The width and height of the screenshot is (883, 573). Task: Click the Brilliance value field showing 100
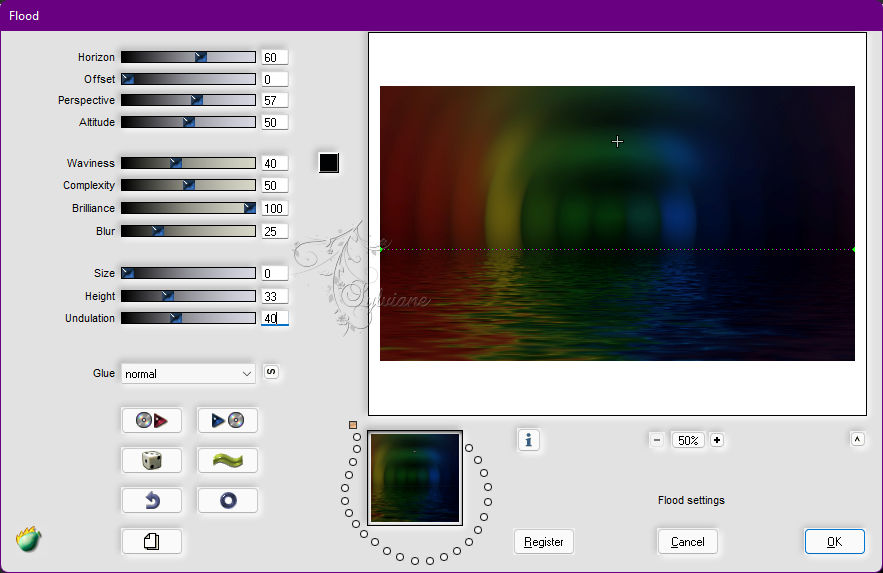(275, 208)
